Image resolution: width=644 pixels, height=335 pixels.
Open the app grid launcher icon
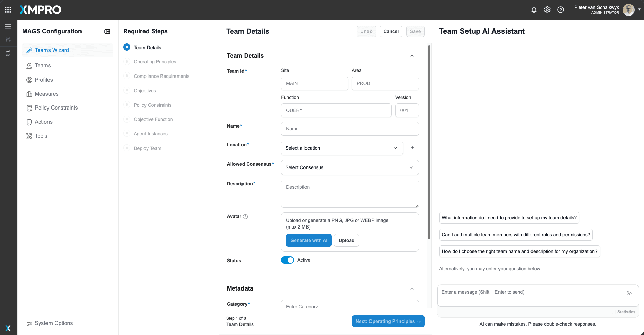pyautogui.click(x=8, y=10)
